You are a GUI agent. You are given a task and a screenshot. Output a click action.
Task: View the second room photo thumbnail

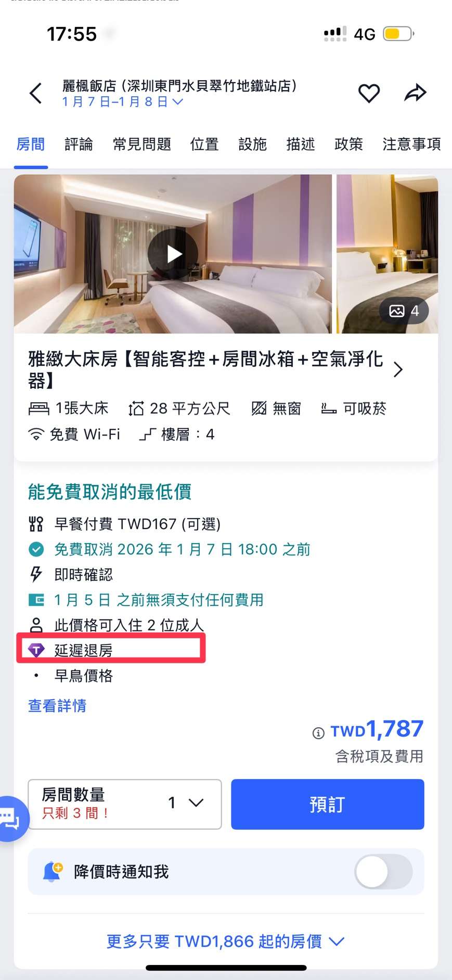tap(387, 254)
